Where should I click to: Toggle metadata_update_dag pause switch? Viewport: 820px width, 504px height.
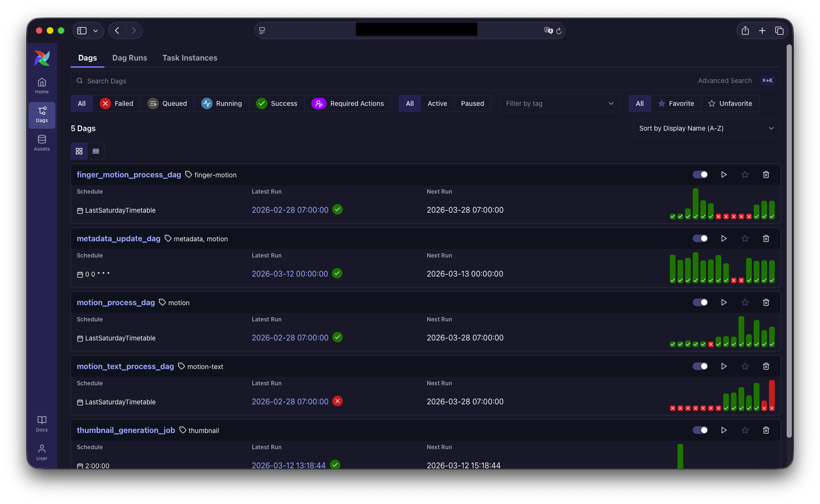point(700,238)
